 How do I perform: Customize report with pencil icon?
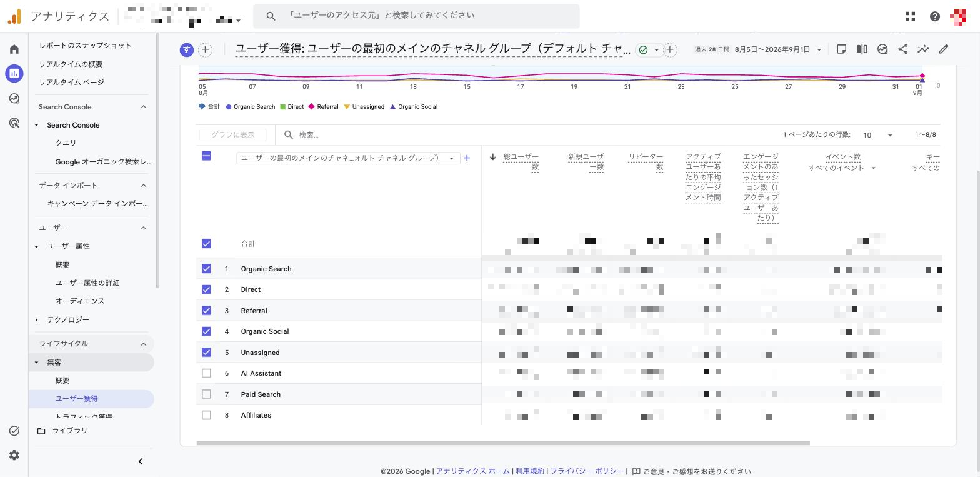944,49
